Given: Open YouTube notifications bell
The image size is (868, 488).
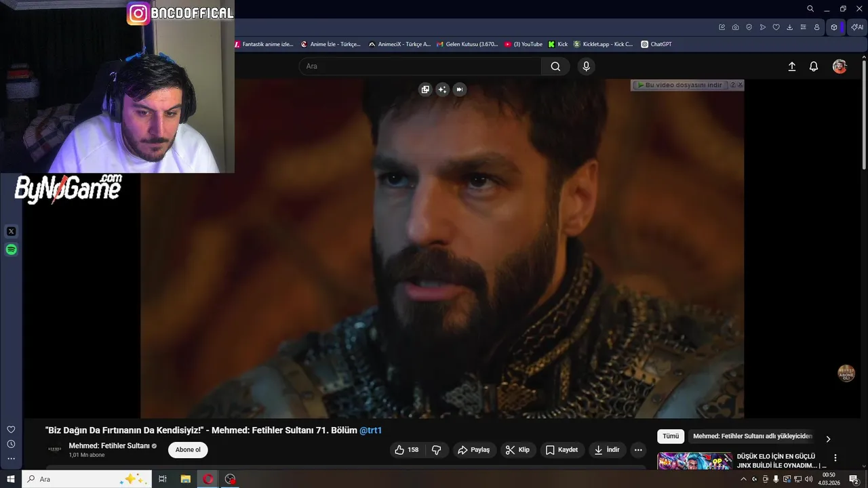Looking at the screenshot, I should click(814, 66).
